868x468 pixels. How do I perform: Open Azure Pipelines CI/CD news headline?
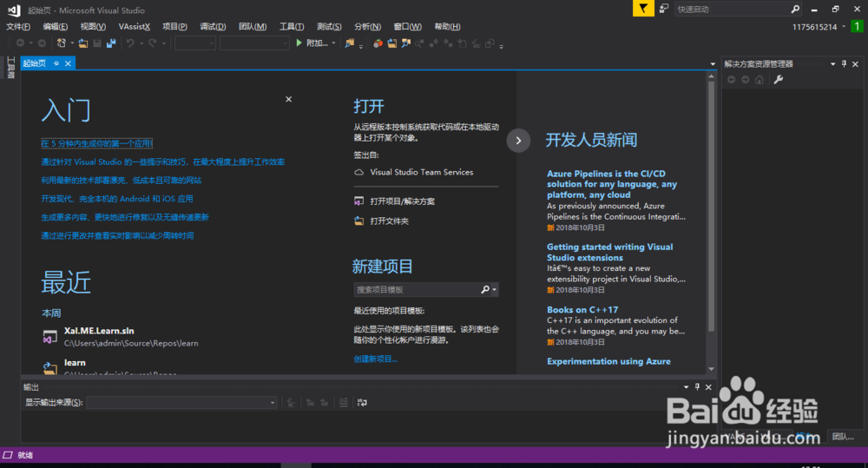[x=612, y=184]
